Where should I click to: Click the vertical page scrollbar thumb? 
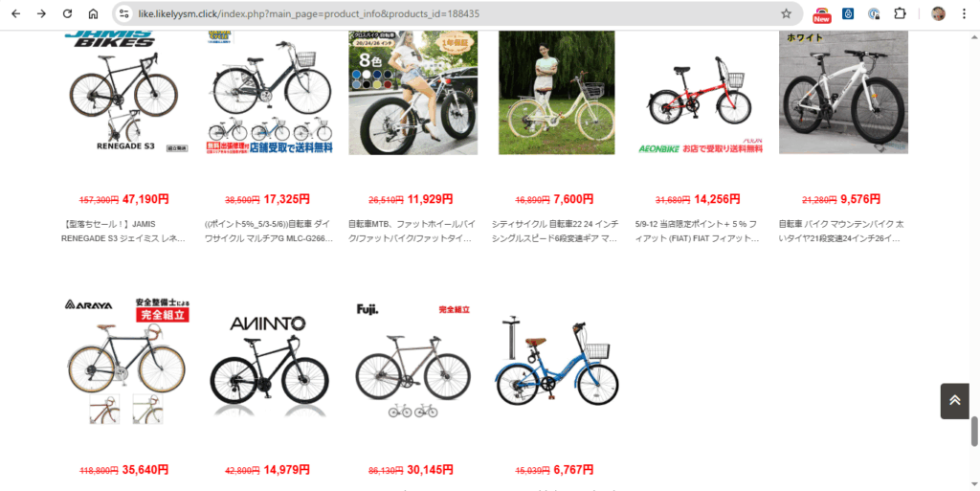click(x=973, y=432)
